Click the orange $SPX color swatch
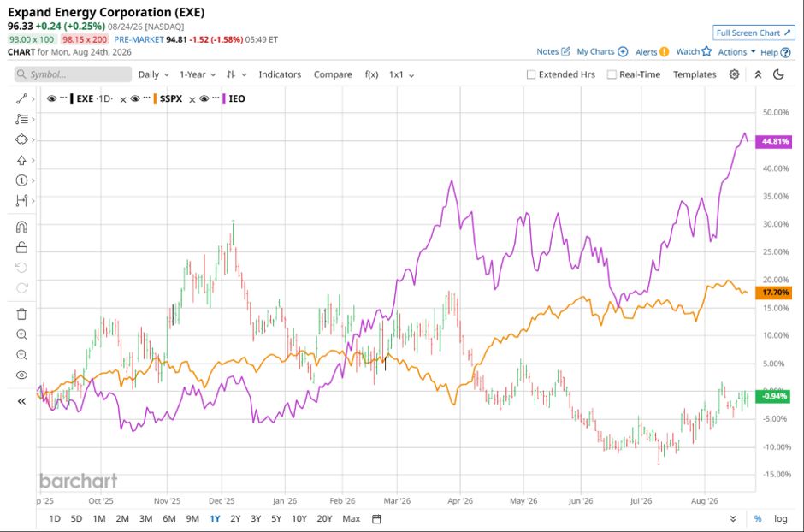 coord(155,98)
